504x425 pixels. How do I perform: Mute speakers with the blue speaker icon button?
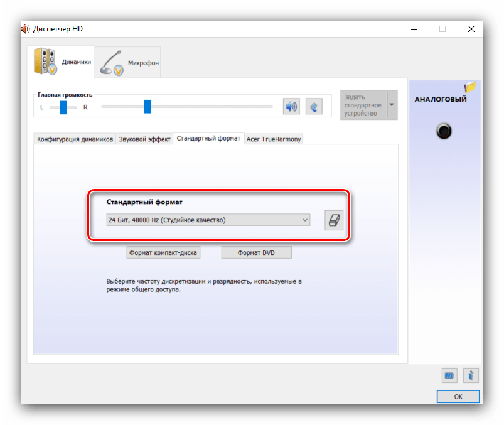tap(291, 107)
